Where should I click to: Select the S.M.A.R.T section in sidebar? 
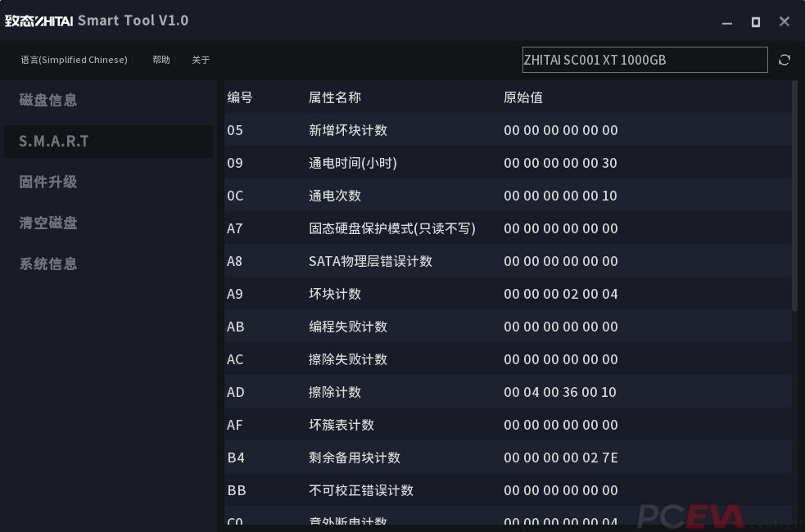point(54,141)
